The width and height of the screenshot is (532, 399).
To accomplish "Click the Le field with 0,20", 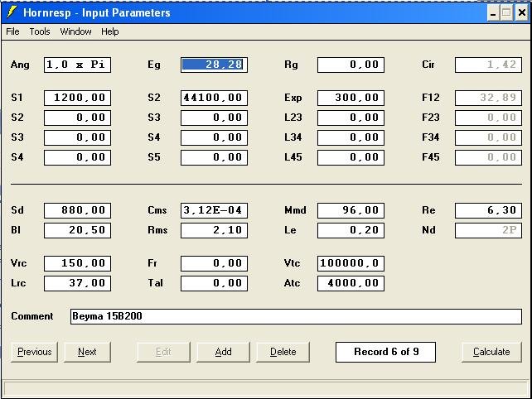I will coord(351,230).
